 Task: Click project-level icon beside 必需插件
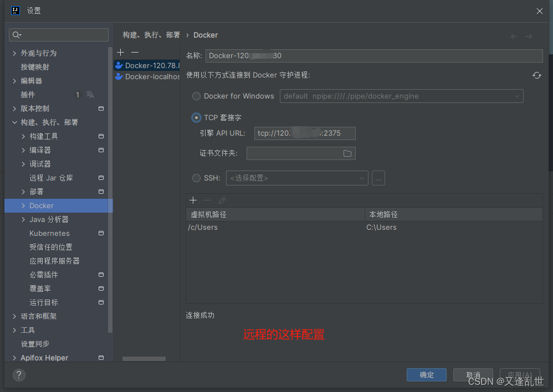coord(101,275)
